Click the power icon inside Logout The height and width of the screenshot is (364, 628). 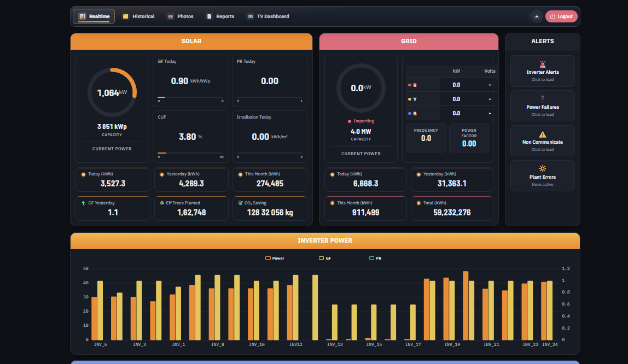click(553, 16)
